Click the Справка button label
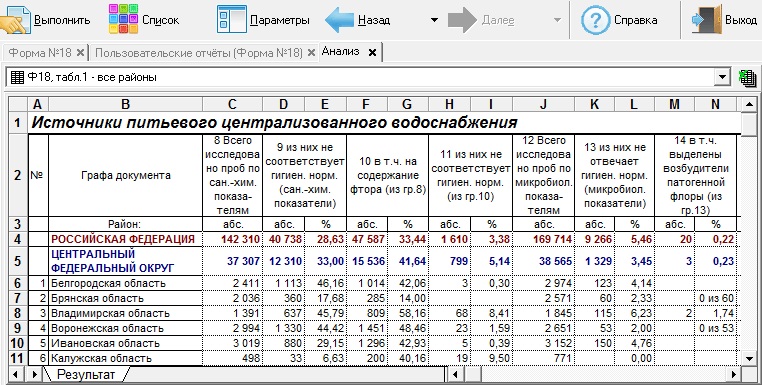Image resolution: width=762 pixels, height=385 pixels. click(x=636, y=20)
